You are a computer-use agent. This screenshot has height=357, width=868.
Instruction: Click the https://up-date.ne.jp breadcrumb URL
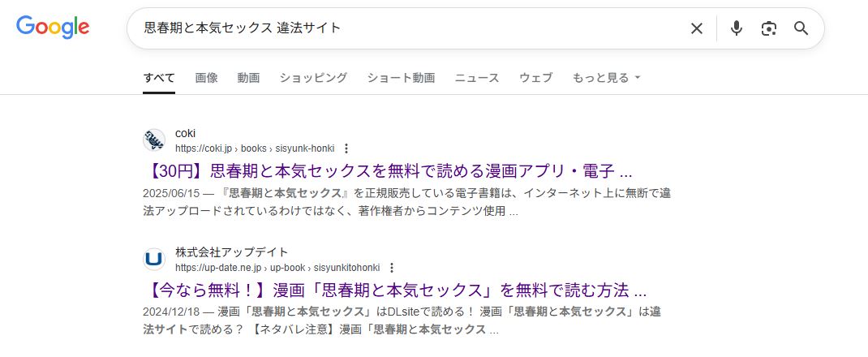(277, 267)
